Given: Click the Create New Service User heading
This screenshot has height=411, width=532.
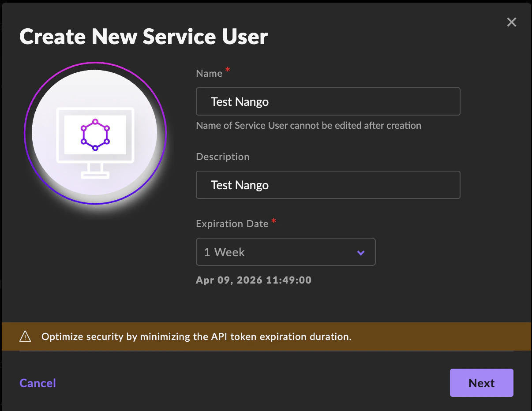Looking at the screenshot, I should (143, 36).
